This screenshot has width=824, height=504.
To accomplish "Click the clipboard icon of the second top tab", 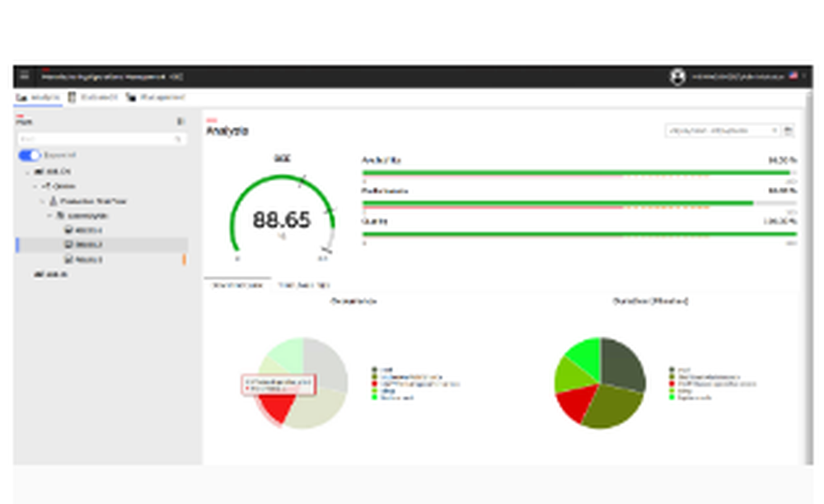I will click(x=72, y=97).
